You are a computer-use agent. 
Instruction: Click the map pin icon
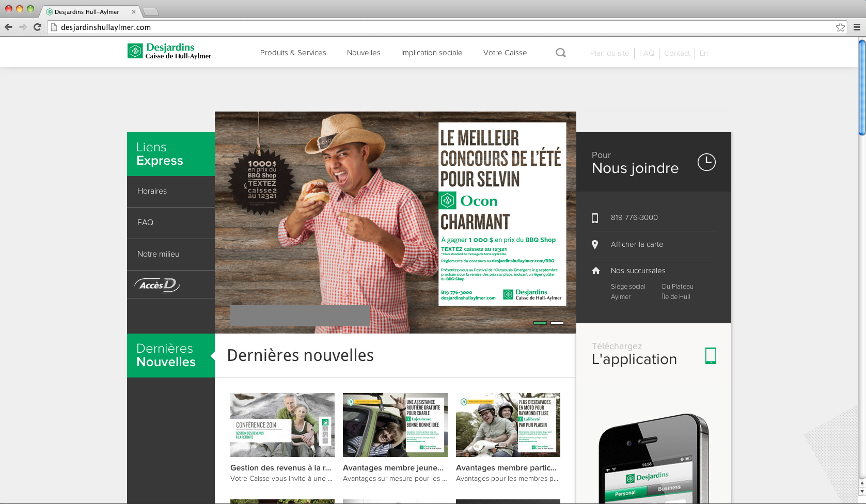coord(595,245)
